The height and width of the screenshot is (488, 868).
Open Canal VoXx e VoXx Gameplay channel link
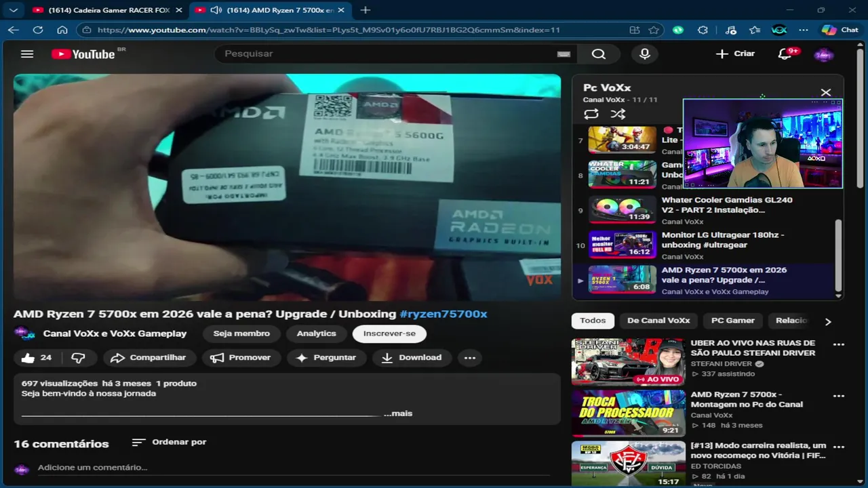click(x=115, y=333)
